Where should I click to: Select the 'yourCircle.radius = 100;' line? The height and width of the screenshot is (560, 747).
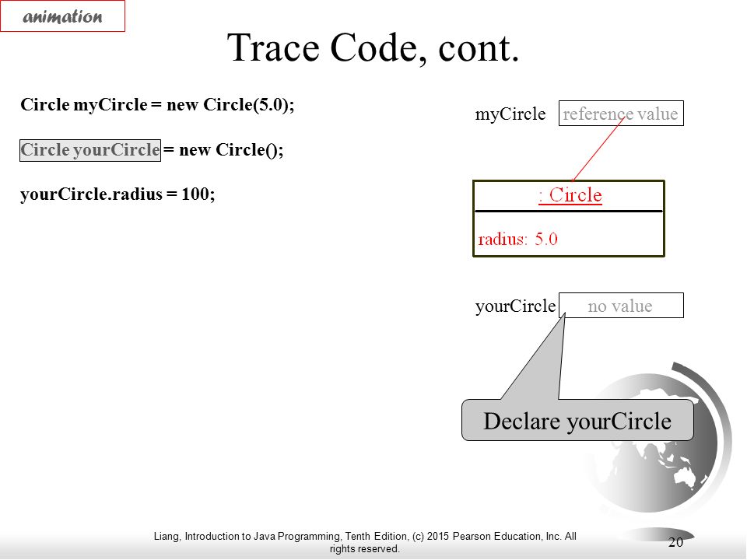coord(117,194)
